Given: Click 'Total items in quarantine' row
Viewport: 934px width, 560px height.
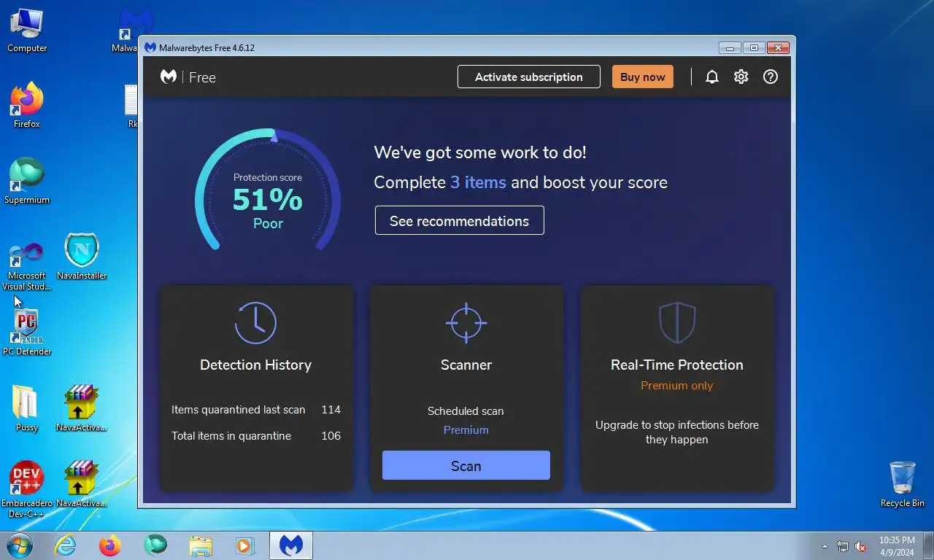Looking at the screenshot, I should point(256,436).
